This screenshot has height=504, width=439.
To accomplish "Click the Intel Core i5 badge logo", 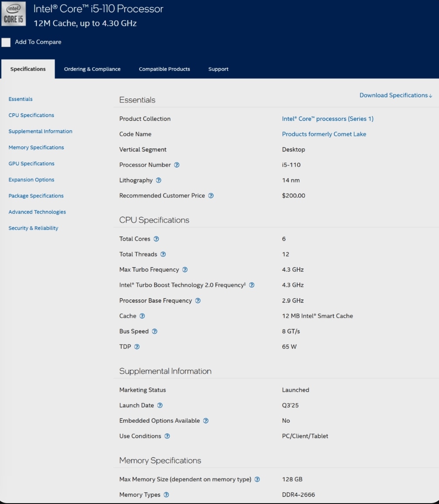I will coord(13,14).
